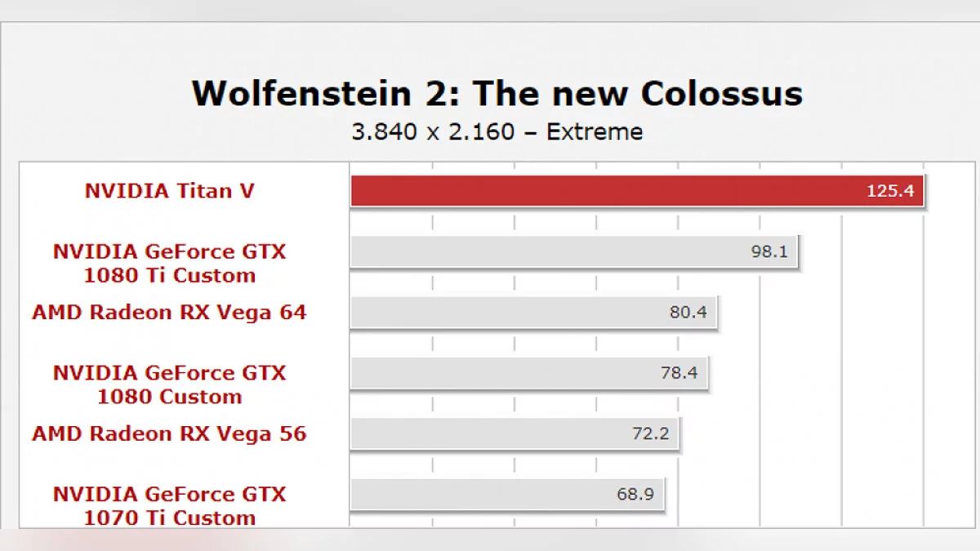Click the 125.4 value on the red bar
980x551 pixels.
(x=890, y=192)
